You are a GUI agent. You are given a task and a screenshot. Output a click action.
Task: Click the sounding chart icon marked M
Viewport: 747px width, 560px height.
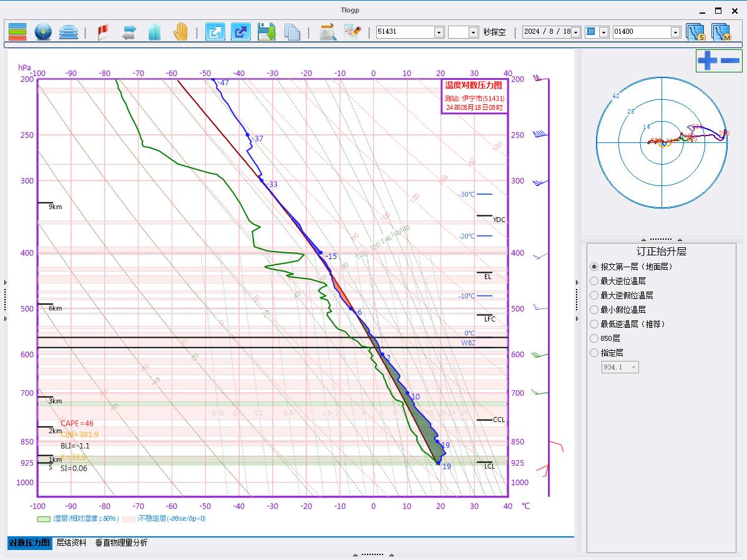721,32
